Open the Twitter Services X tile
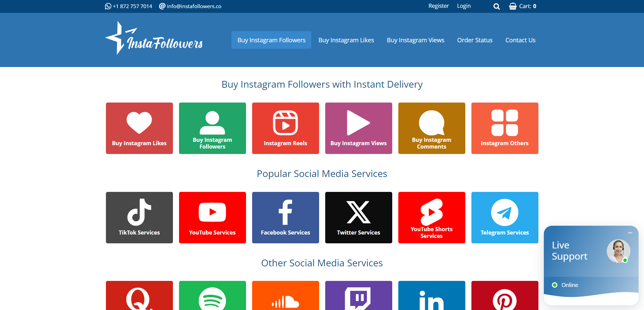This screenshot has width=644, height=310. [x=359, y=218]
